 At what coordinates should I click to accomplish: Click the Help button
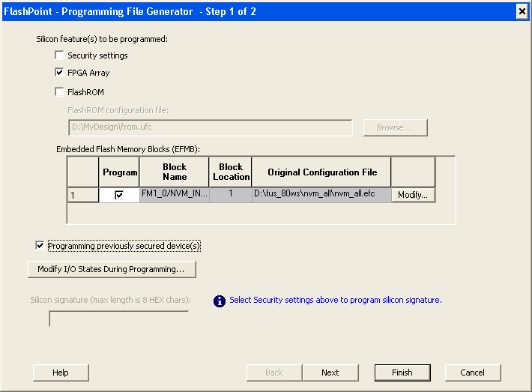point(61,373)
